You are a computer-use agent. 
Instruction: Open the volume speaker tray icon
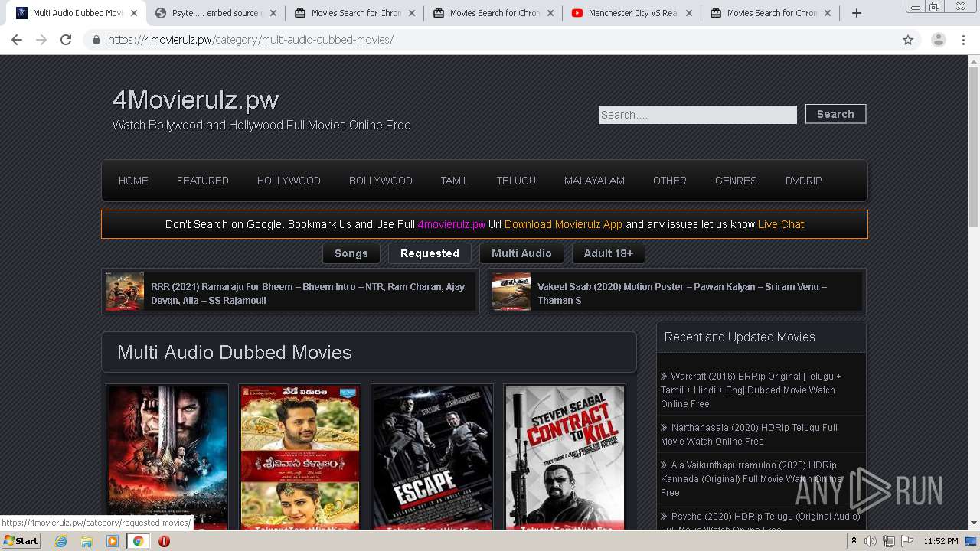click(x=871, y=541)
